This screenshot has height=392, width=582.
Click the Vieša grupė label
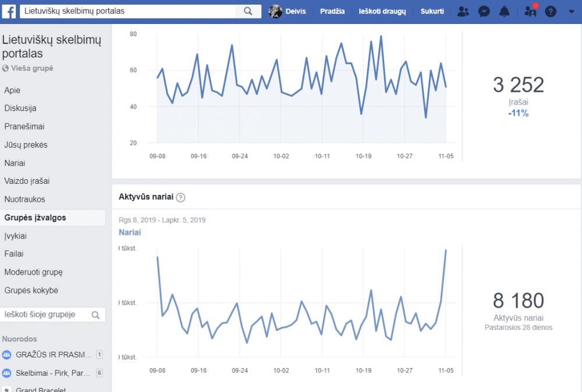tap(32, 68)
